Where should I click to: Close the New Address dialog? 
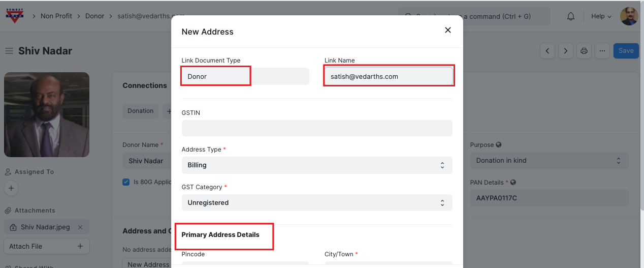[x=447, y=31]
